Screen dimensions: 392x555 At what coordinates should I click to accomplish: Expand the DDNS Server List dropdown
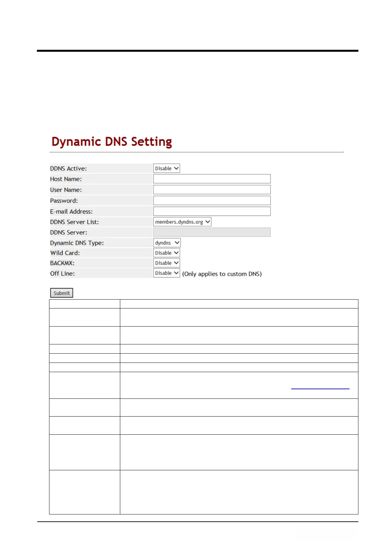(x=182, y=222)
